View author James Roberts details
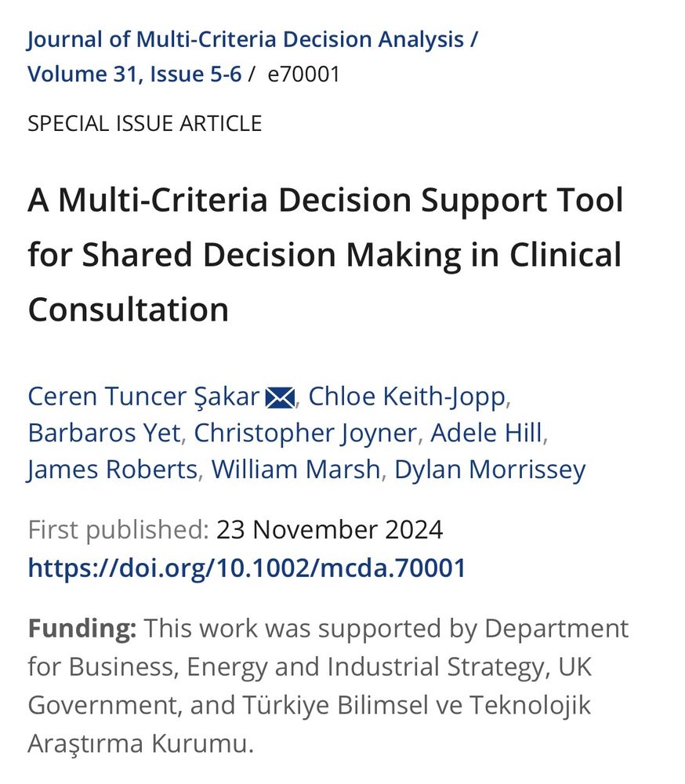This screenshot has height=784, width=685. pyautogui.click(x=113, y=470)
